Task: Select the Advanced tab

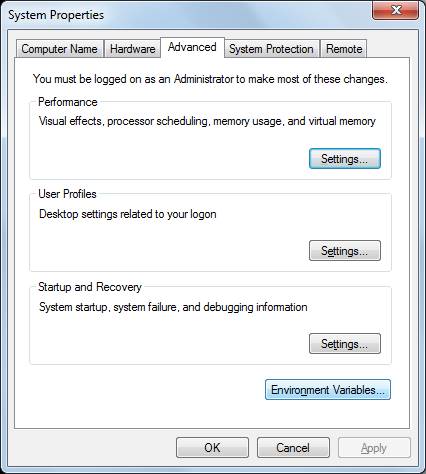Action: [192, 47]
